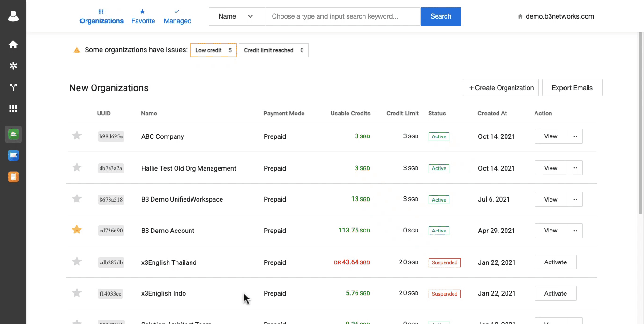Go to Home via sidebar house icon
644x324 pixels.
[x=13, y=45]
